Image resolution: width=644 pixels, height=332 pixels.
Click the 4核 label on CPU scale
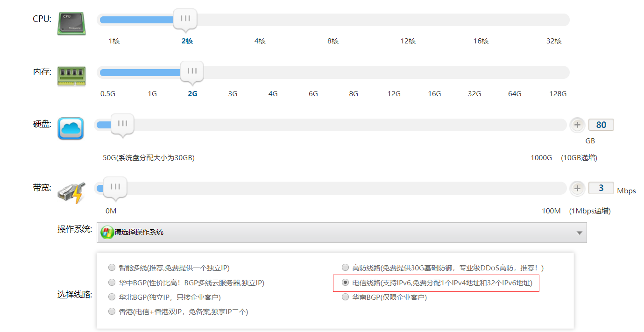(x=260, y=41)
